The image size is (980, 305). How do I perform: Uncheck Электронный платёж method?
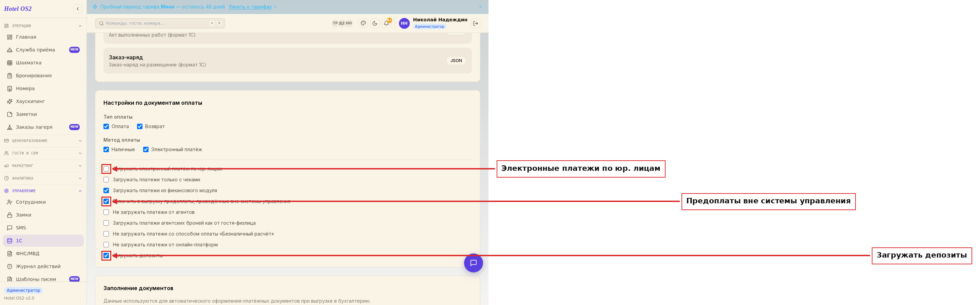pyautogui.click(x=146, y=149)
